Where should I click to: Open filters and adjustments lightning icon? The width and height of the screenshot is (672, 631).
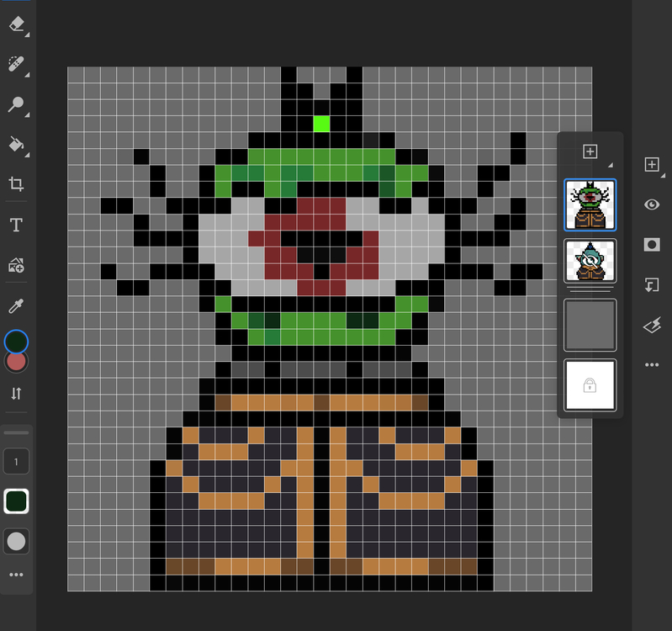click(x=652, y=326)
